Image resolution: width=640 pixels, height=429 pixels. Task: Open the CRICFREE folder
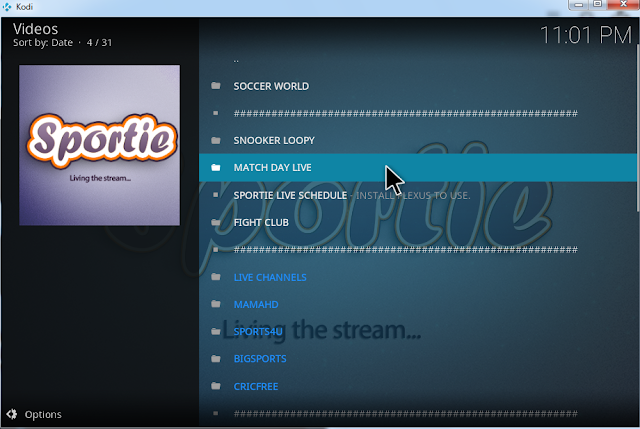point(418,386)
